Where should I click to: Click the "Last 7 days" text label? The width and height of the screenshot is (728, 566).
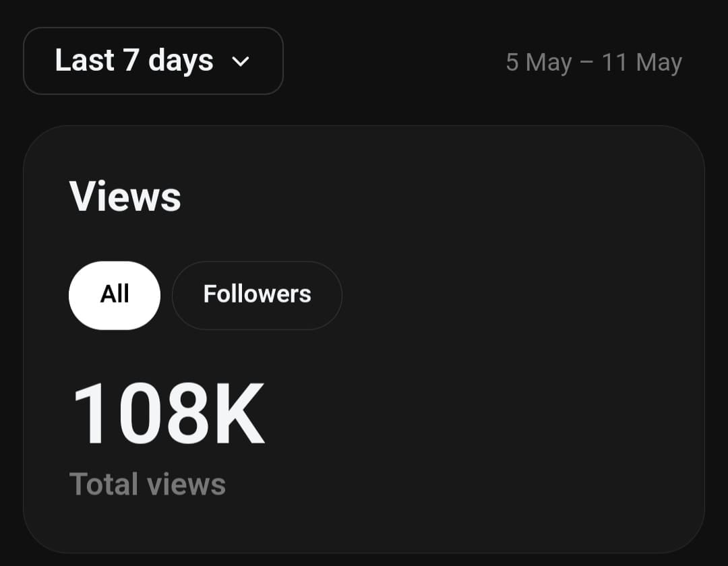click(134, 61)
